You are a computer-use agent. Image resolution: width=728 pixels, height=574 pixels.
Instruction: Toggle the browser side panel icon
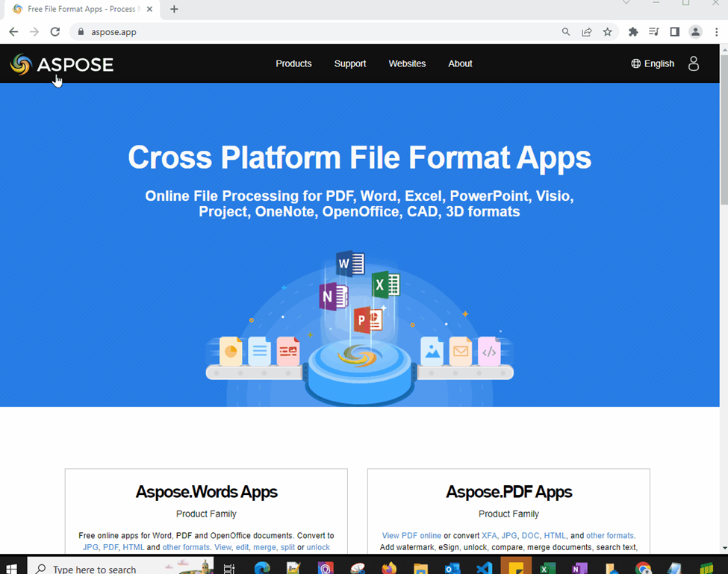674,32
